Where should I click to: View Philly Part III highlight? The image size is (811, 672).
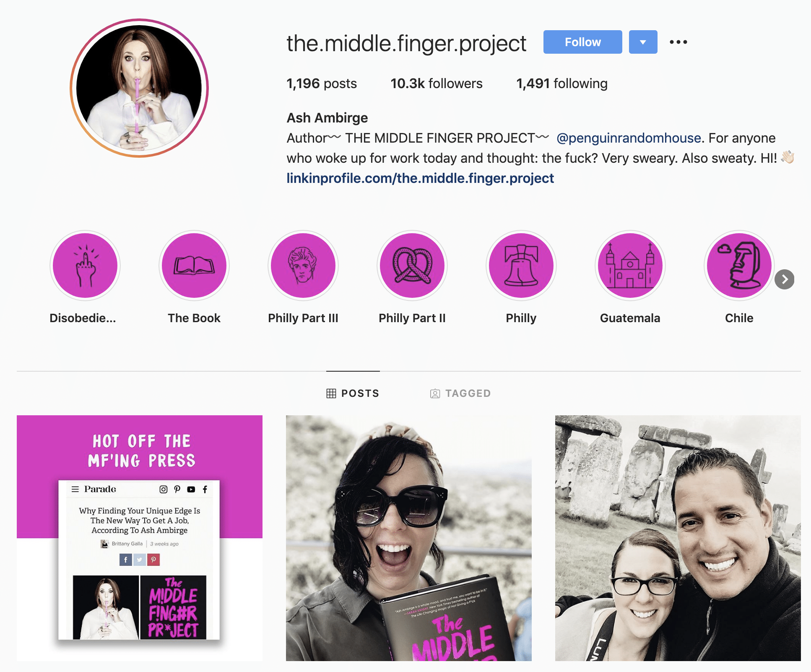[303, 266]
